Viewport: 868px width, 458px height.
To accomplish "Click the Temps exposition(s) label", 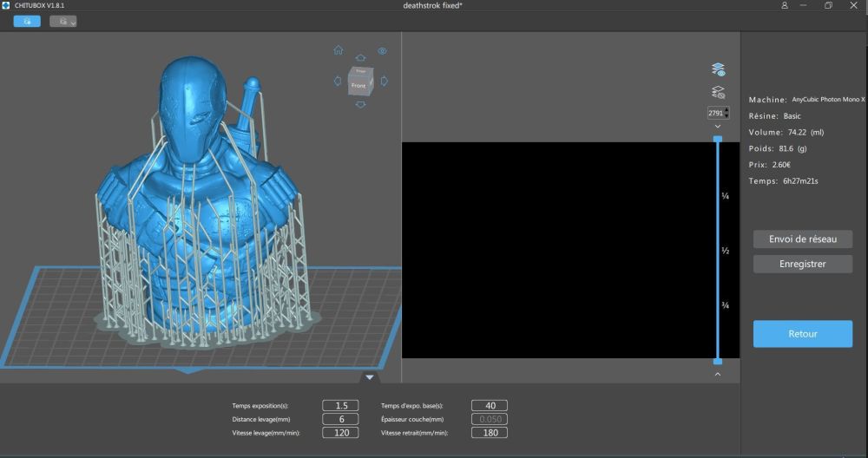I will [x=260, y=406].
